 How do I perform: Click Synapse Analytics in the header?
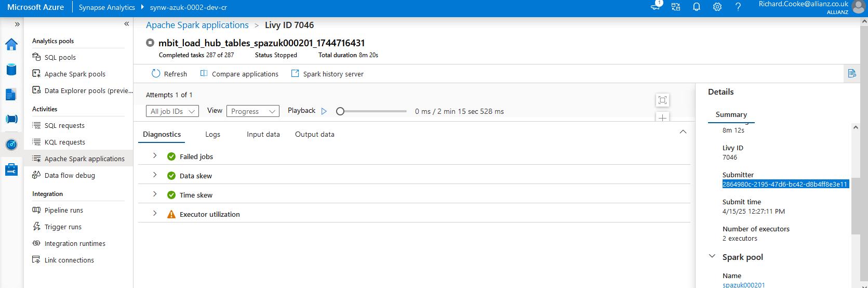[x=106, y=7]
